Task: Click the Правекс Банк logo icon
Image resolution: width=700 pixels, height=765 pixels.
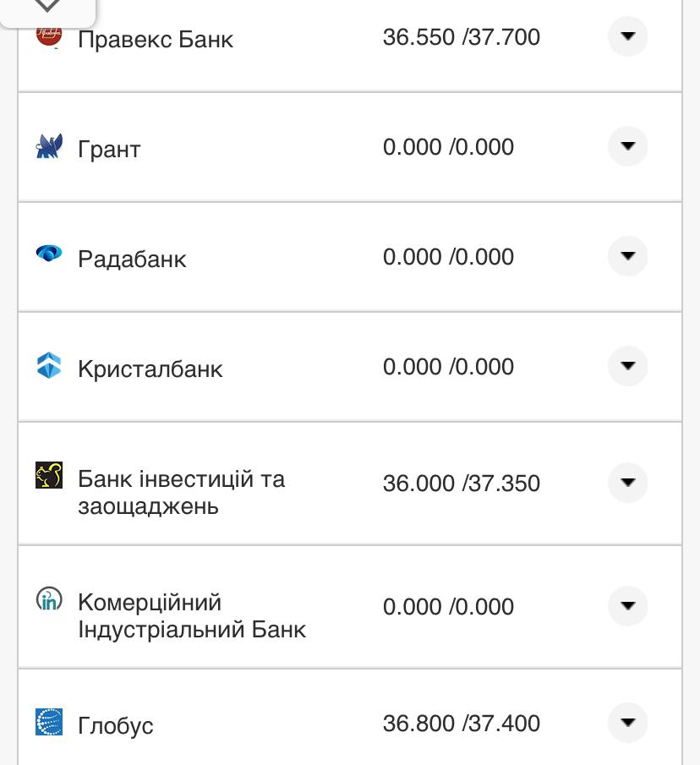Action: (49, 36)
